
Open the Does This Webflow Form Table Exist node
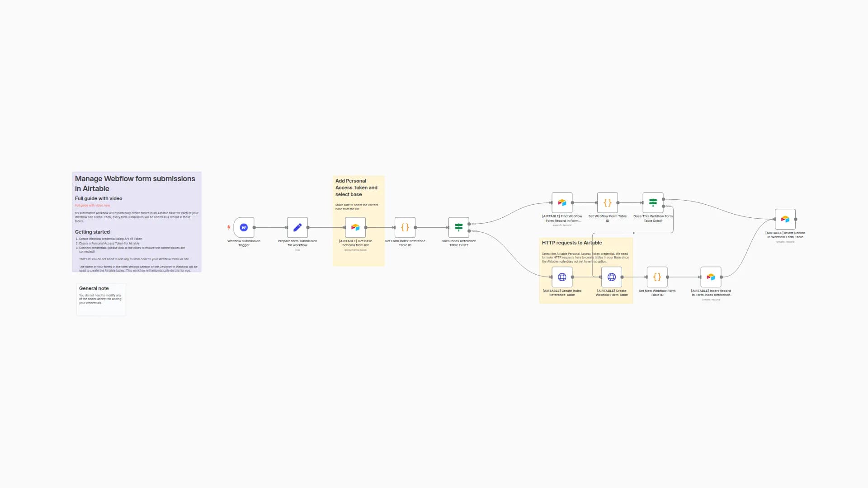[653, 202]
